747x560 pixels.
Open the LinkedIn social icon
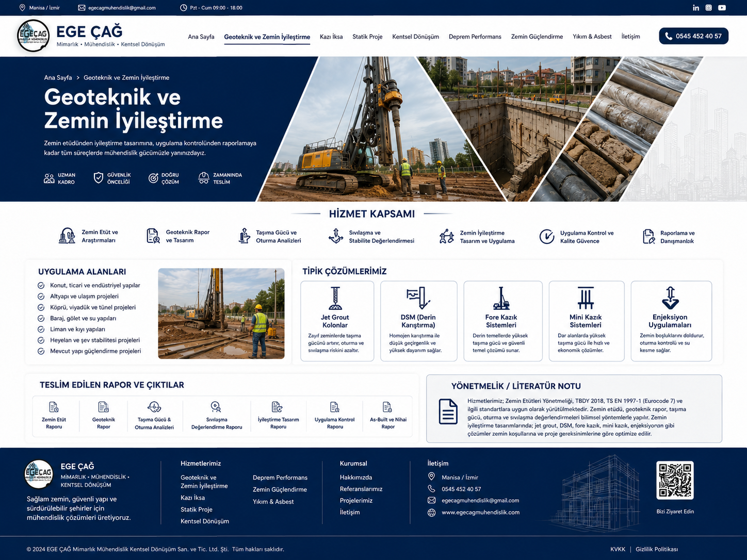(x=696, y=8)
